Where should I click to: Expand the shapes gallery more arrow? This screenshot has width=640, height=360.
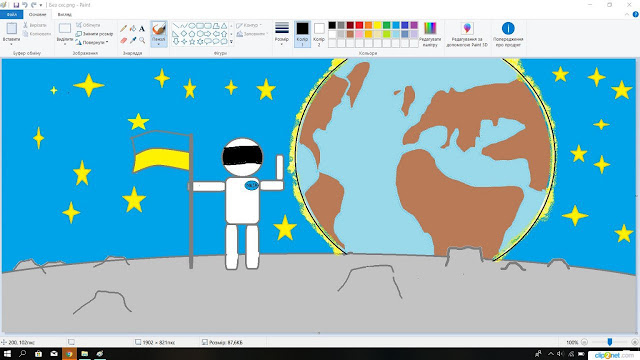click(x=231, y=42)
